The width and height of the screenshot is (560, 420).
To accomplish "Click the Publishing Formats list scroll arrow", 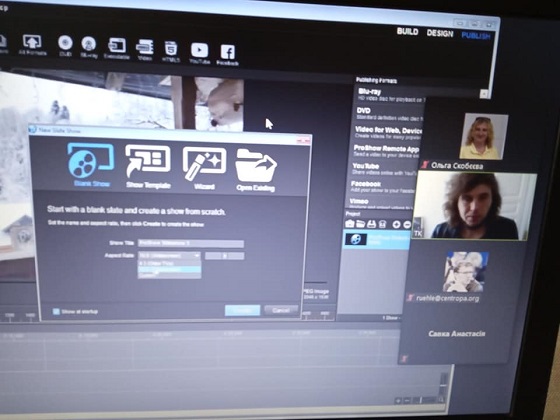I will (x=484, y=94).
